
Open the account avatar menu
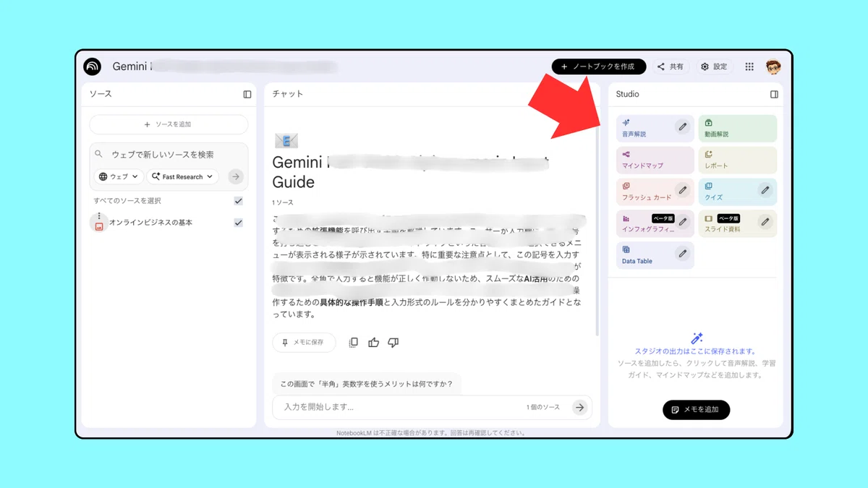(x=773, y=67)
